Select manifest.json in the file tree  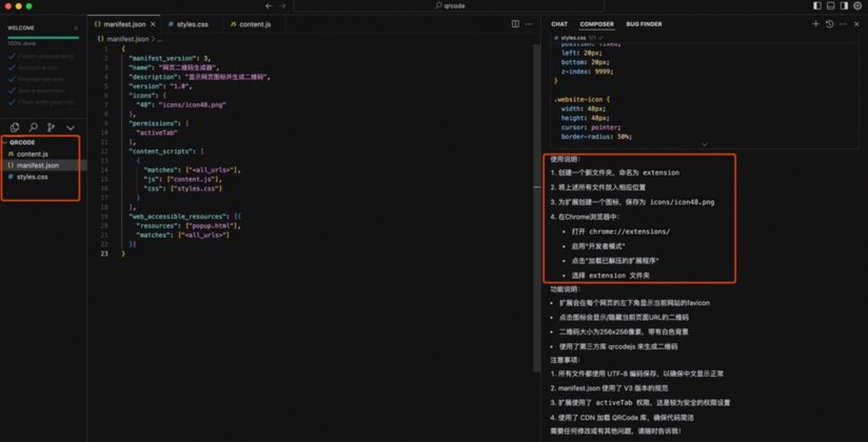tap(37, 165)
